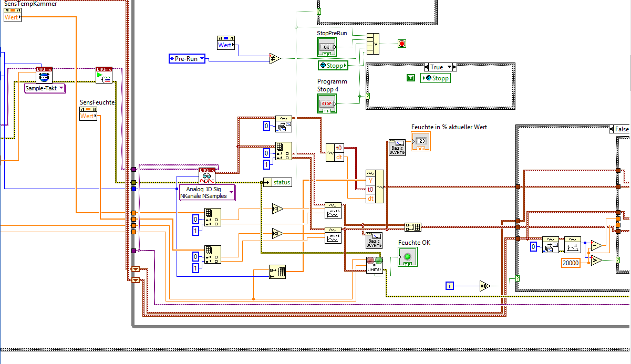
Task: Toggle the Programm Stopp 4 stop control
Action: 327,103
